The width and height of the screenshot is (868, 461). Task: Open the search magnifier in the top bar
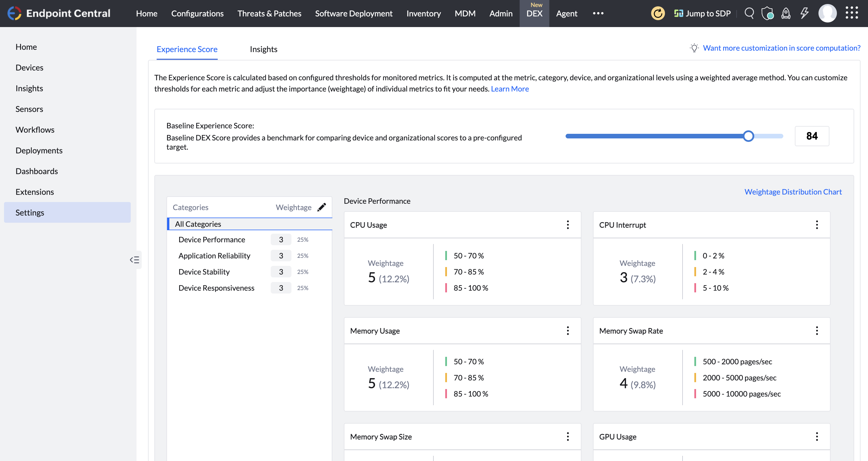coord(749,14)
